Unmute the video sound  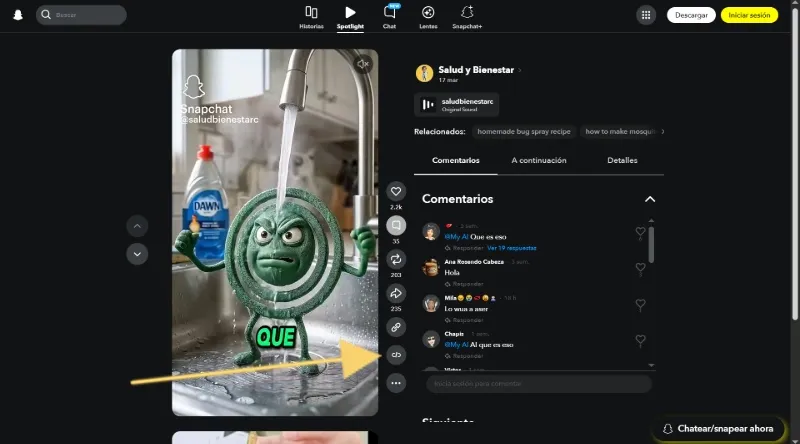click(x=363, y=64)
